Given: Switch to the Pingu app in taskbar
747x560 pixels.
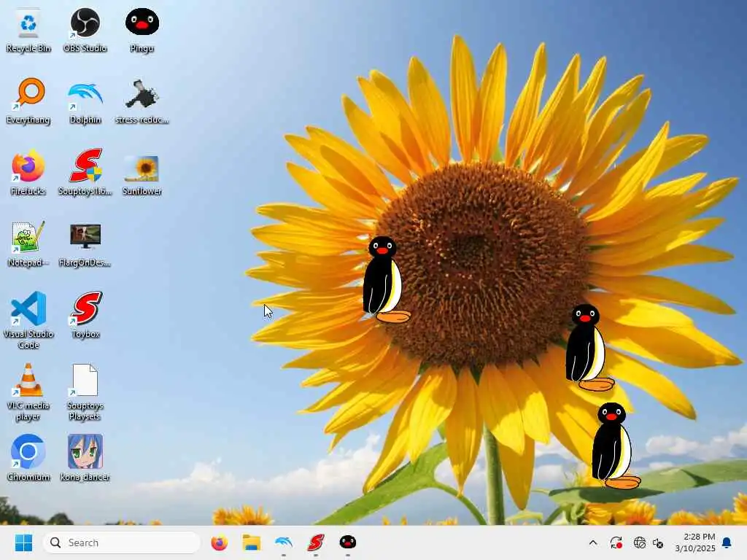Looking at the screenshot, I should pos(348,542).
